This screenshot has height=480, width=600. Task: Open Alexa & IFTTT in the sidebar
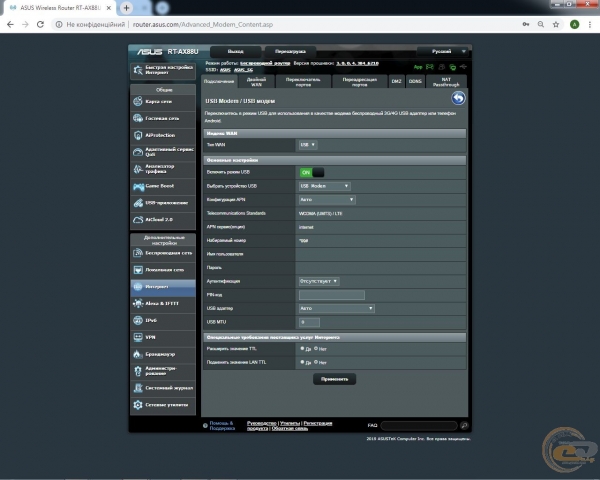[x=163, y=304]
